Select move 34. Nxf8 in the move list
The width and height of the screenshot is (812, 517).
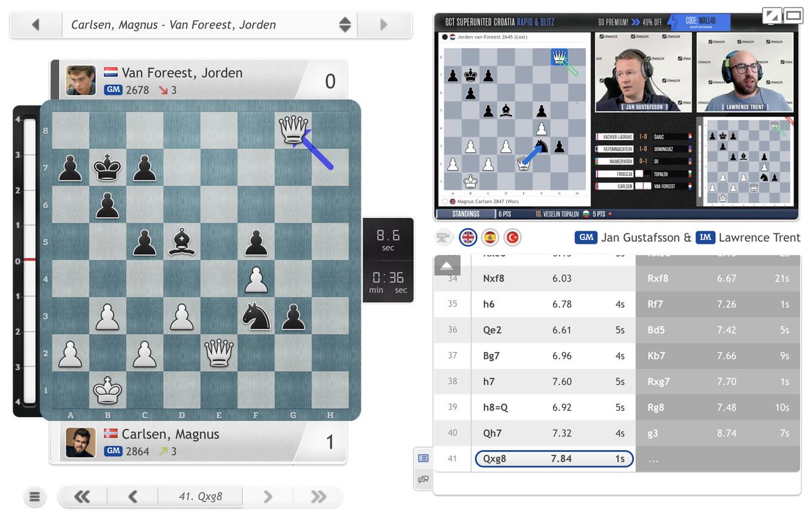point(553,278)
